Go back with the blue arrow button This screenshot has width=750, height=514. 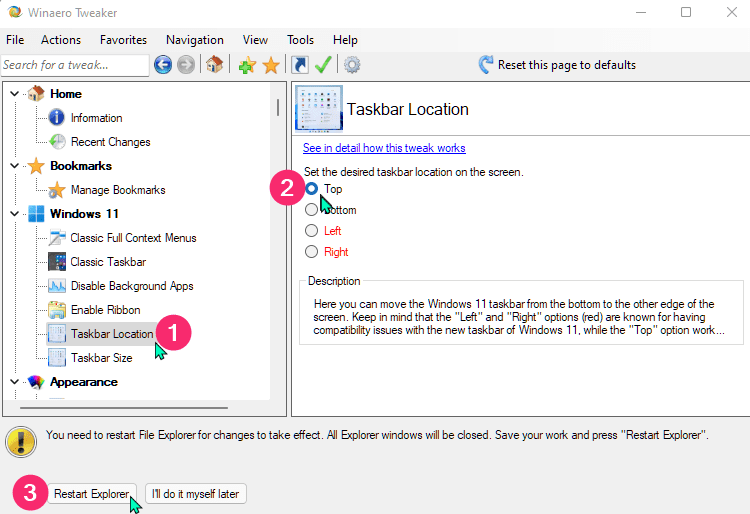[x=163, y=65]
